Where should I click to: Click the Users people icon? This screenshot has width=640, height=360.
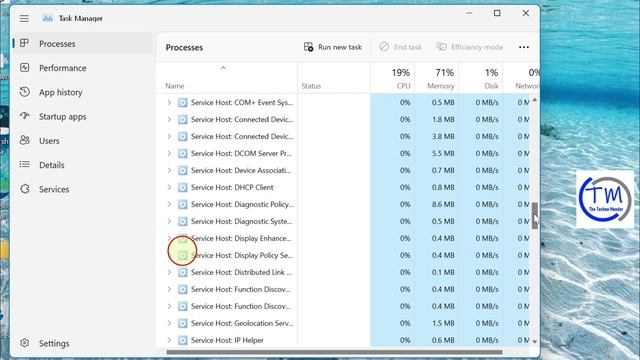(24, 140)
